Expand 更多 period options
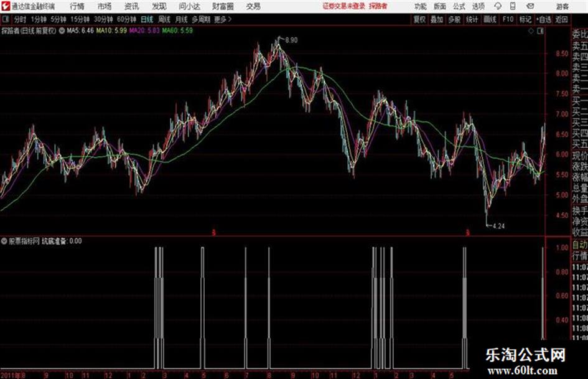The image size is (588, 379). point(223,19)
